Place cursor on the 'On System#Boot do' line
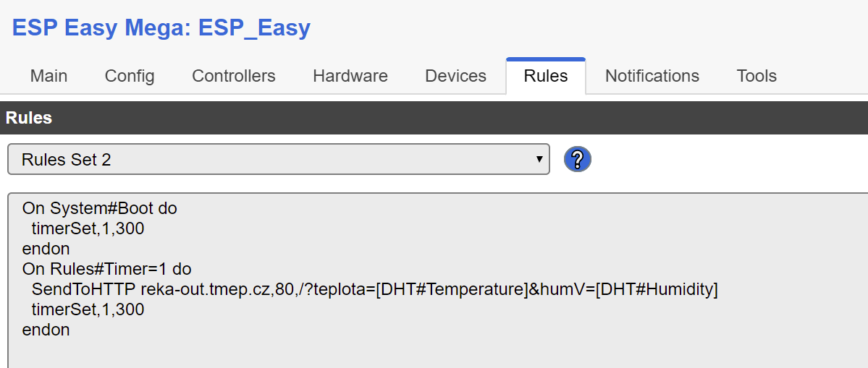The image size is (868, 368). point(100,208)
